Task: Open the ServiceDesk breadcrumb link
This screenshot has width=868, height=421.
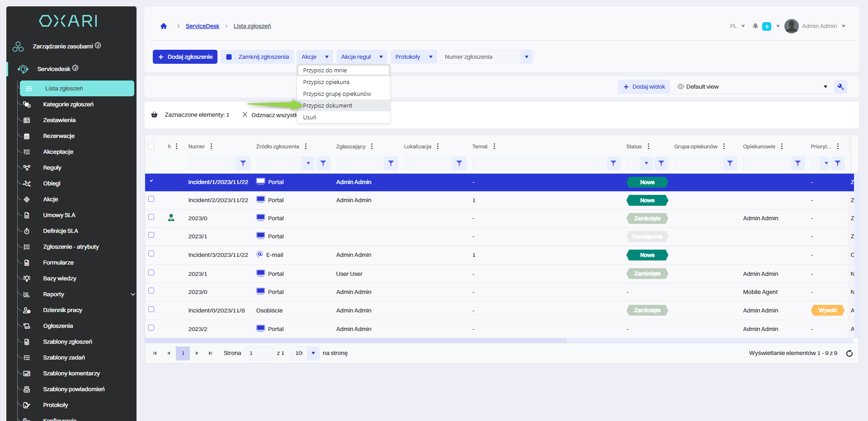Action: click(x=202, y=26)
